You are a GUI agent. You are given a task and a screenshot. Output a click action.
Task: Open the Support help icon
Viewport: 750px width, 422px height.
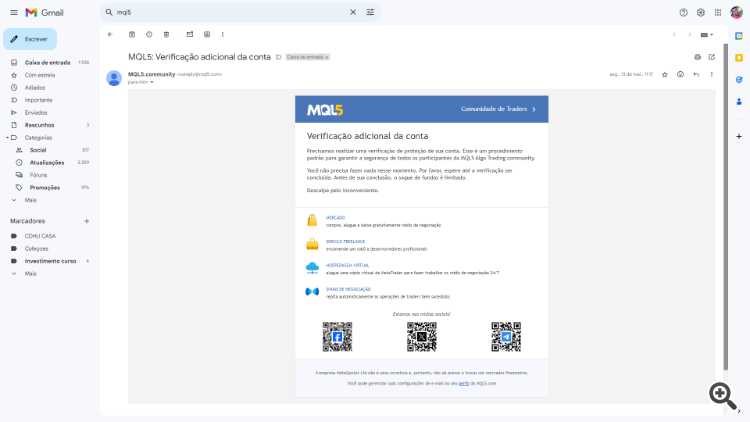click(x=684, y=12)
